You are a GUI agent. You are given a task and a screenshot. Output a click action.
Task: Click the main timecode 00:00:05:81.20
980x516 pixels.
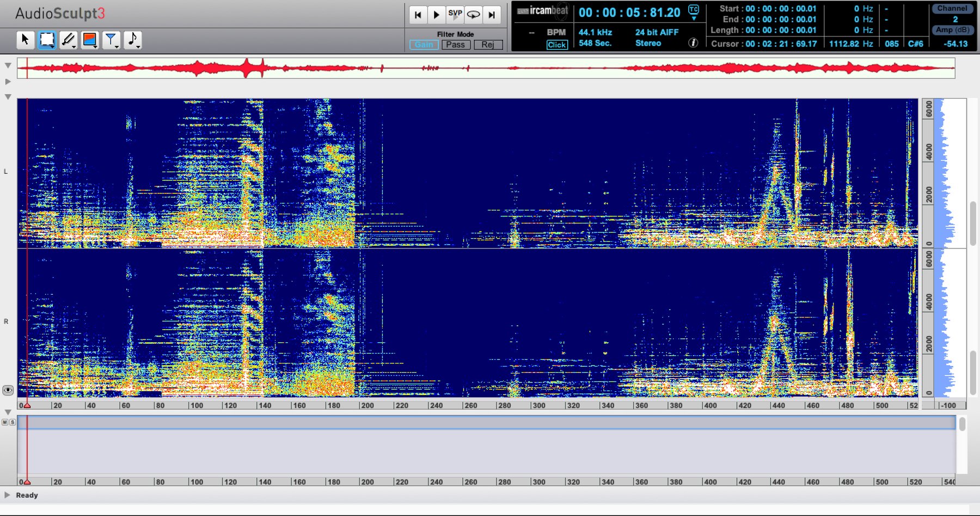629,13
